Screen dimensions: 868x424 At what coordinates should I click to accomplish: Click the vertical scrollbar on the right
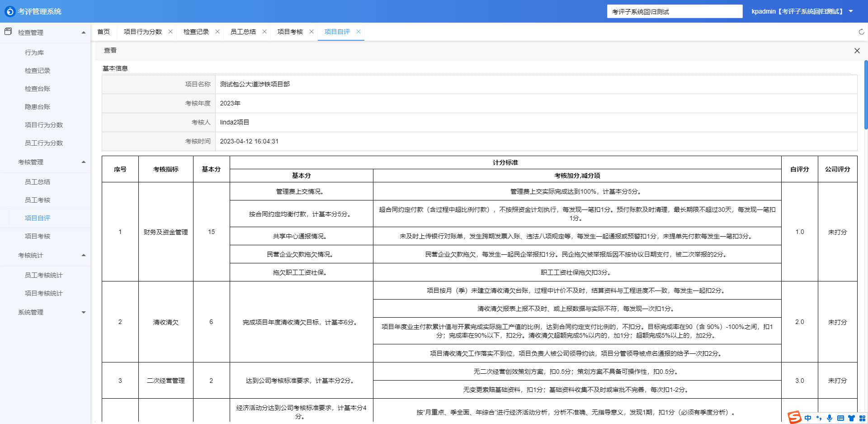pyautogui.click(x=866, y=95)
